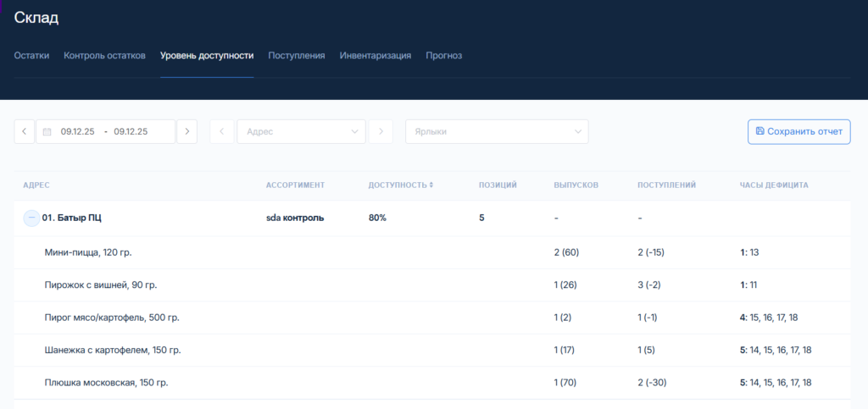Click the sda контроль assortment label
The width and height of the screenshot is (868, 409).
pyautogui.click(x=294, y=218)
